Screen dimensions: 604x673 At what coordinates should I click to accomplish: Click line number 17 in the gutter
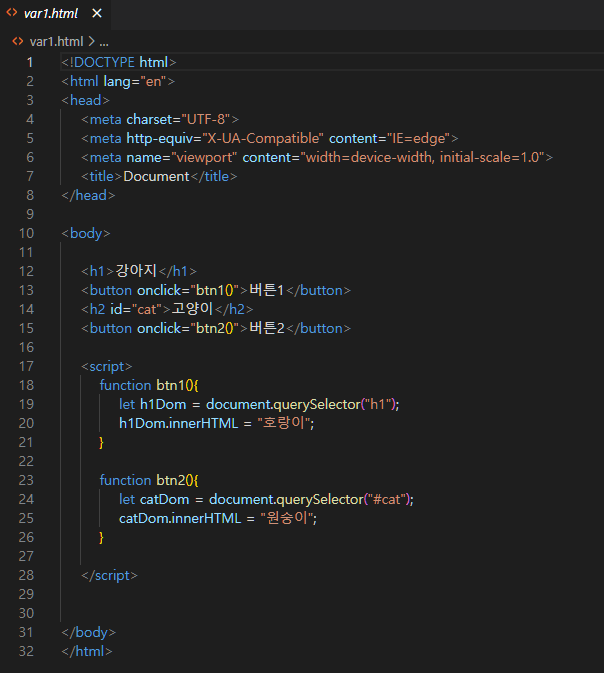[x=26, y=366]
